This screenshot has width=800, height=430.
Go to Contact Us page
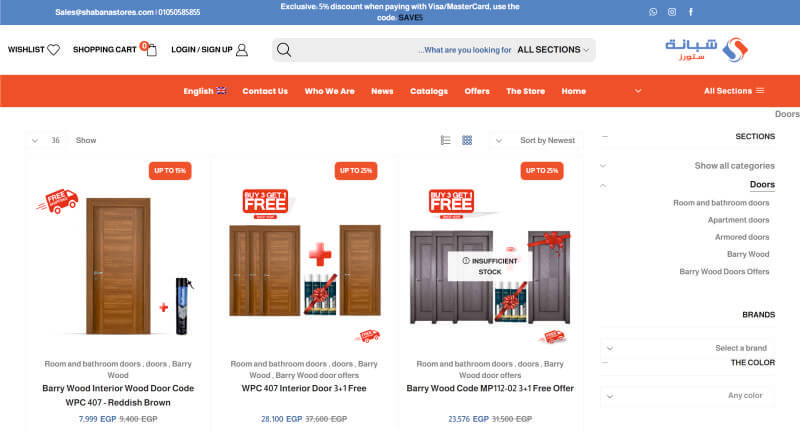265,91
